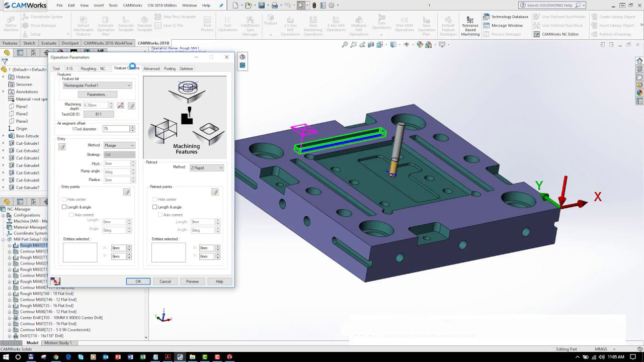Expand Center Drill1 operation node
The width and height of the screenshot is (644, 362).
9,318
